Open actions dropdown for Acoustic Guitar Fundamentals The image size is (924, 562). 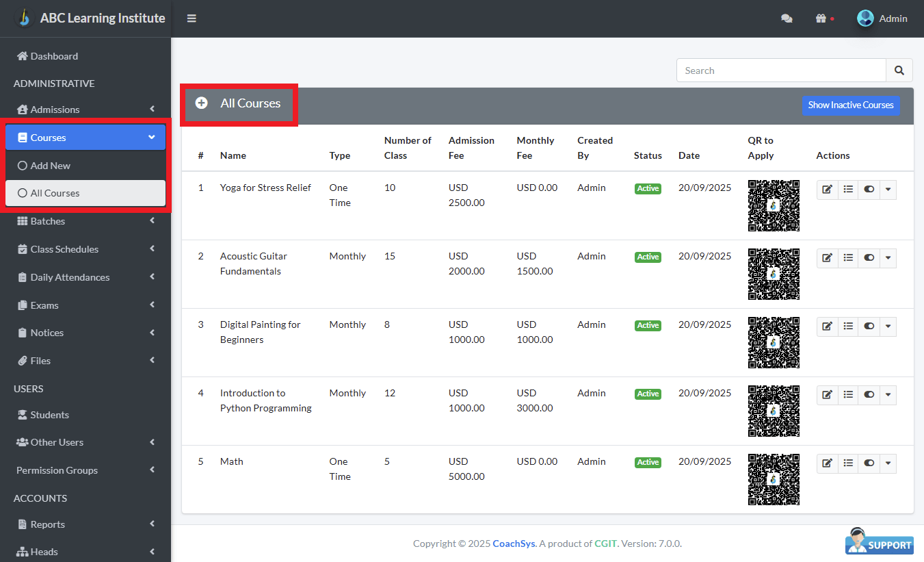click(888, 258)
